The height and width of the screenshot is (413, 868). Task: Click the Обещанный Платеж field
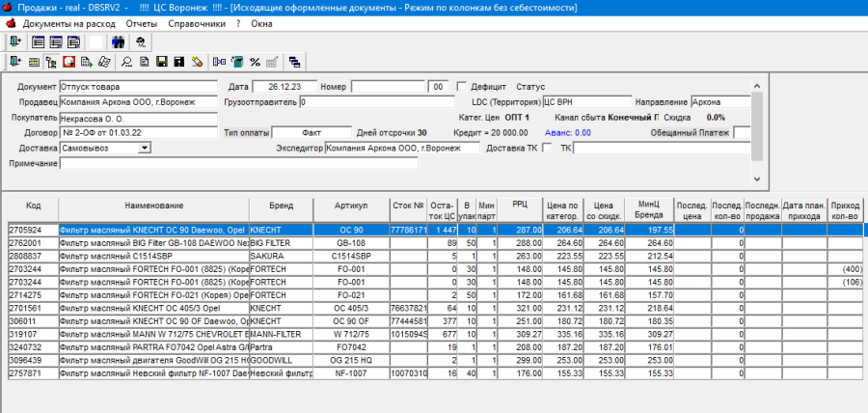click(743, 133)
